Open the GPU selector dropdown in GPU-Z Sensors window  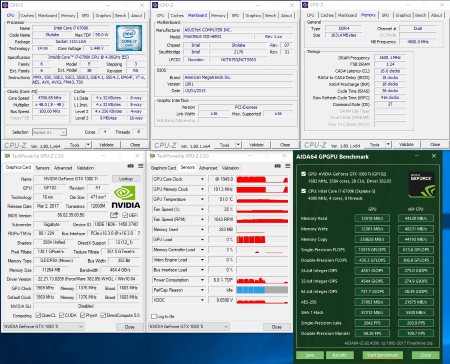[189, 327]
